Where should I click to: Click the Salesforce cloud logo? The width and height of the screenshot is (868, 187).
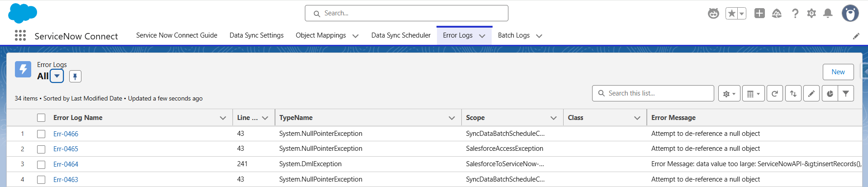(x=22, y=13)
